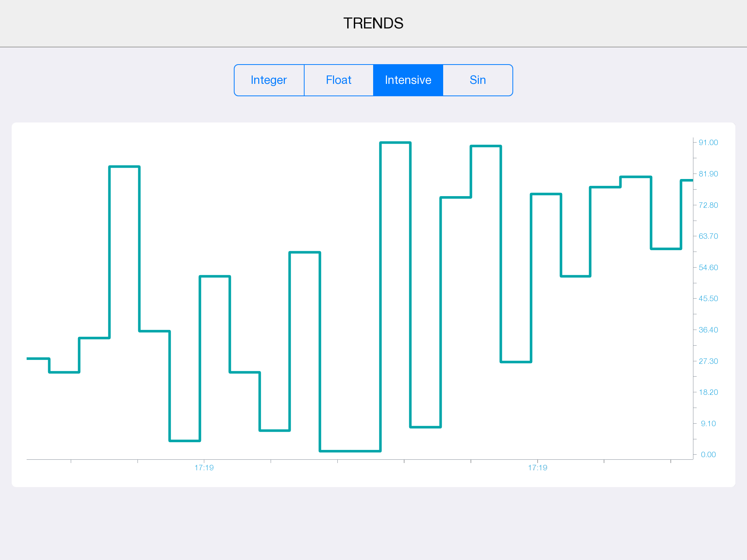Click the lowest trough of the trend line
The width and height of the screenshot is (747, 560).
[x=349, y=451]
